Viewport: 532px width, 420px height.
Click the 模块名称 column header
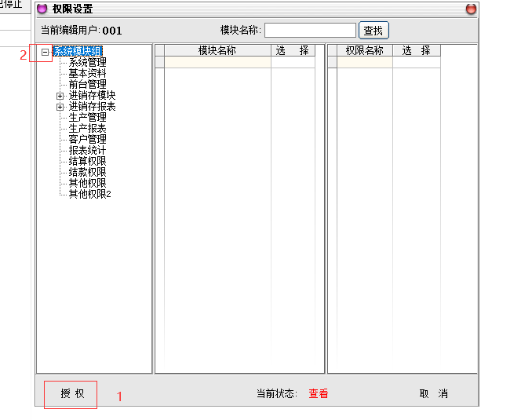coord(217,50)
